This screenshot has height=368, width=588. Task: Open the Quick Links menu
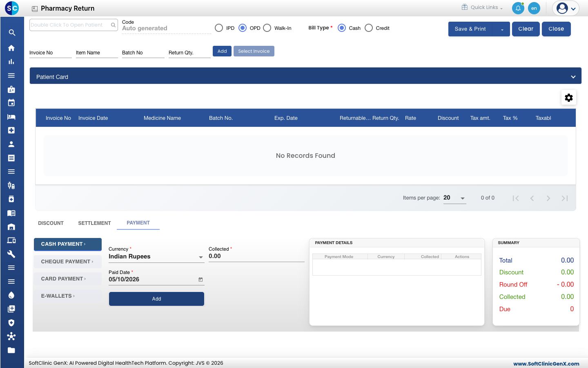(482, 7)
